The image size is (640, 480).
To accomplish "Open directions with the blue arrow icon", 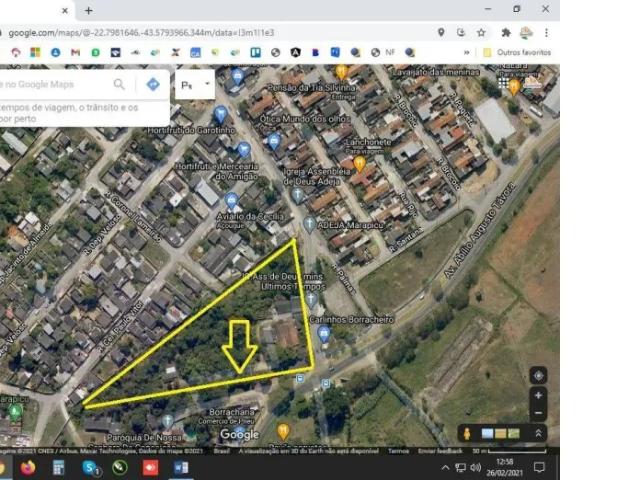I will [153, 85].
